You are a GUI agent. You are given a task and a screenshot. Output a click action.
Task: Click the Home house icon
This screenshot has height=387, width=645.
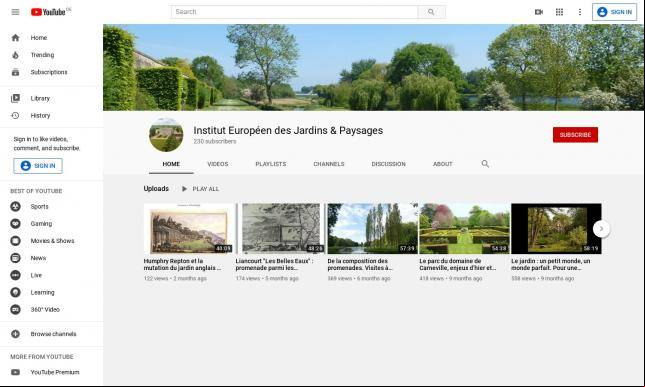[x=15, y=38]
